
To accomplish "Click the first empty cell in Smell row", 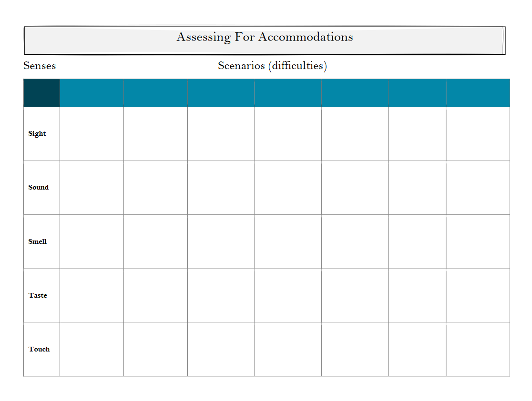I will pos(92,241).
